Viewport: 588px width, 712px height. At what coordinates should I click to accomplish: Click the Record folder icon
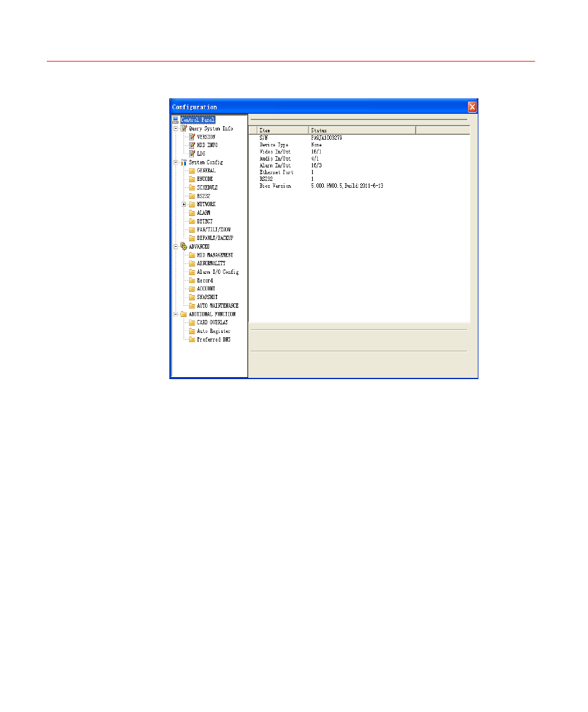pyautogui.click(x=191, y=281)
